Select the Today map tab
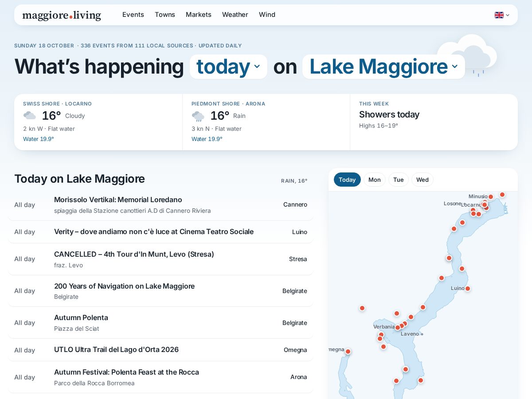Screen dimensions: 532x399 [347, 180]
